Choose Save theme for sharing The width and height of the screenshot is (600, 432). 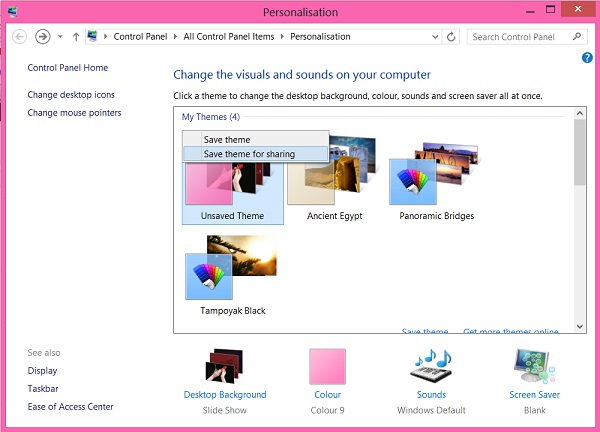(256, 154)
